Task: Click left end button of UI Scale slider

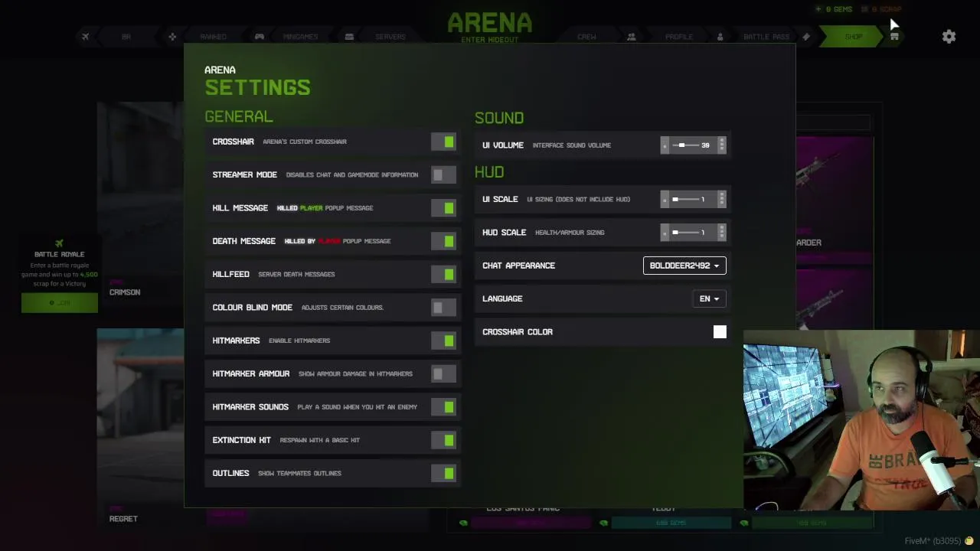Action: pos(665,200)
